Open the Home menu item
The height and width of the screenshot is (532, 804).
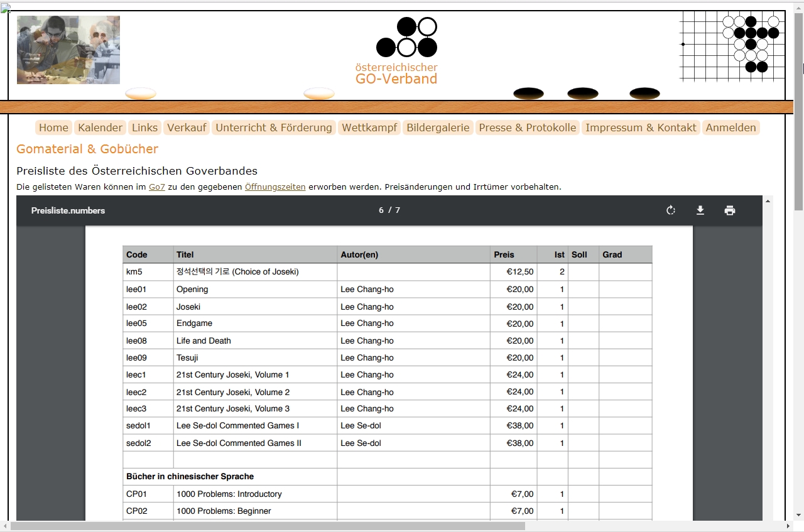tap(53, 128)
